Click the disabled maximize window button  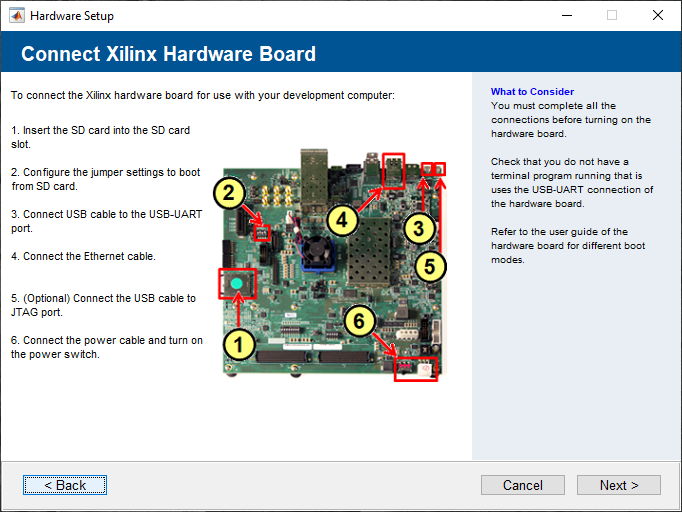[x=612, y=15]
